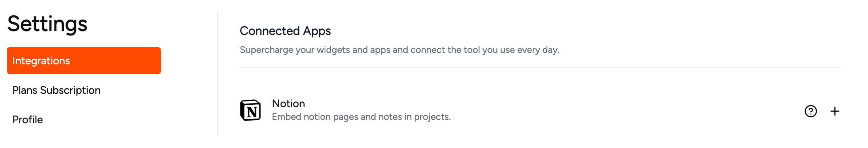868x148 pixels.
Task: Click the Settings page heading
Action: click(47, 24)
